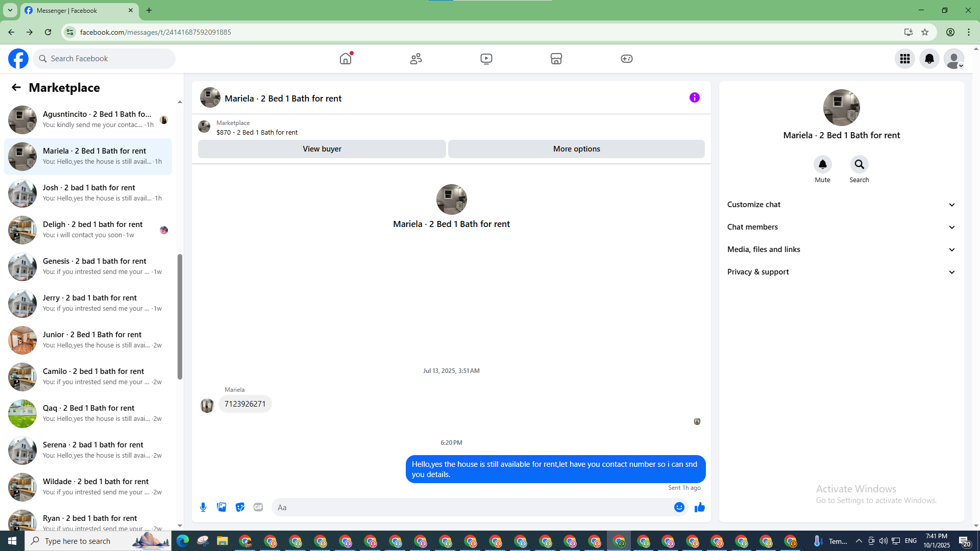Open the emoji picker smiley
This screenshot has width=980, height=551.
(x=679, y=507)
